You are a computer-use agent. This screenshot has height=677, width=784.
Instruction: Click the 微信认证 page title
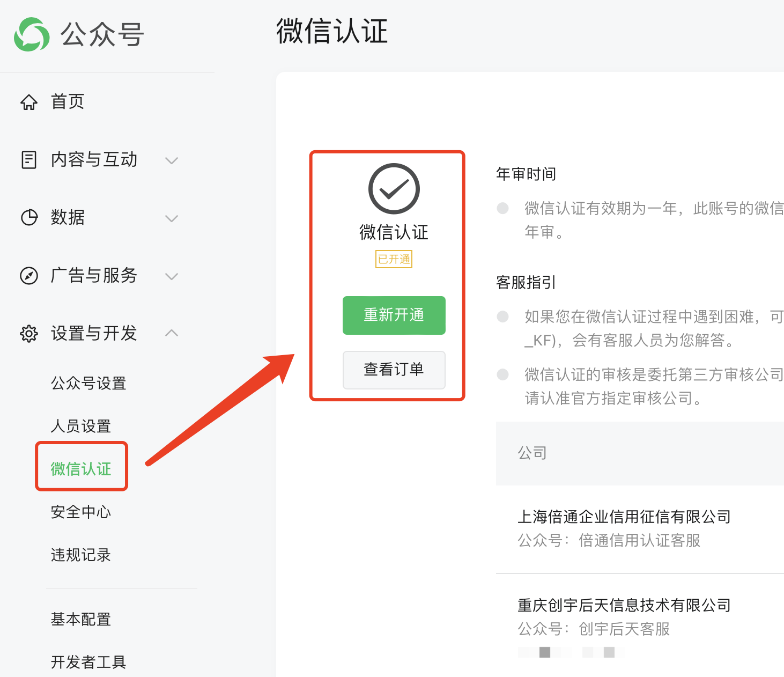tap(332, 31)
